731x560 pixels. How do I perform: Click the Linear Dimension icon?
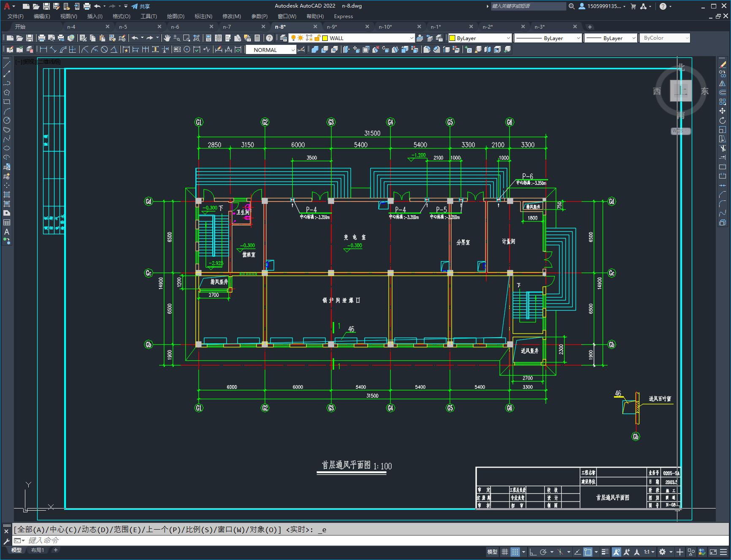click(43, 50)
